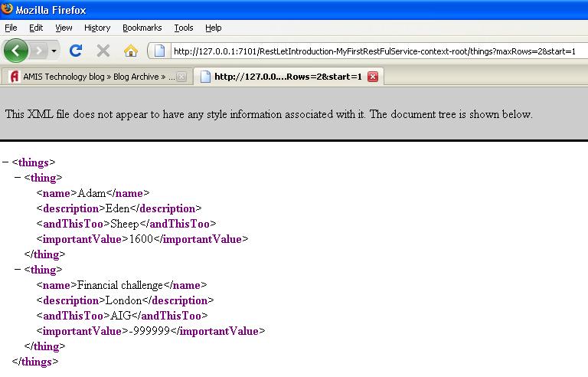Open the Tools menu
This screenshot has width=588, height=377.
pos(184,28)
